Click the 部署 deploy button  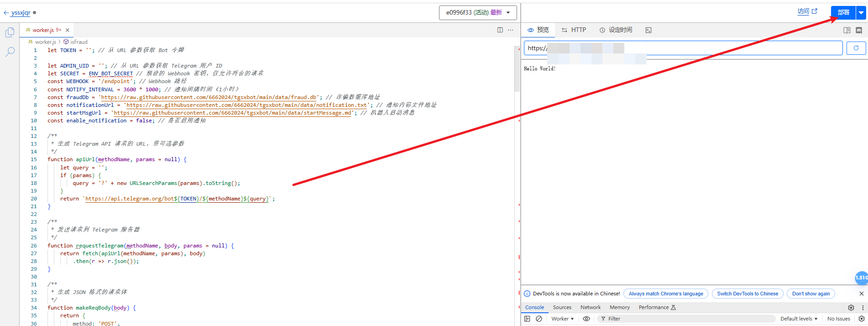coord(843,13)
